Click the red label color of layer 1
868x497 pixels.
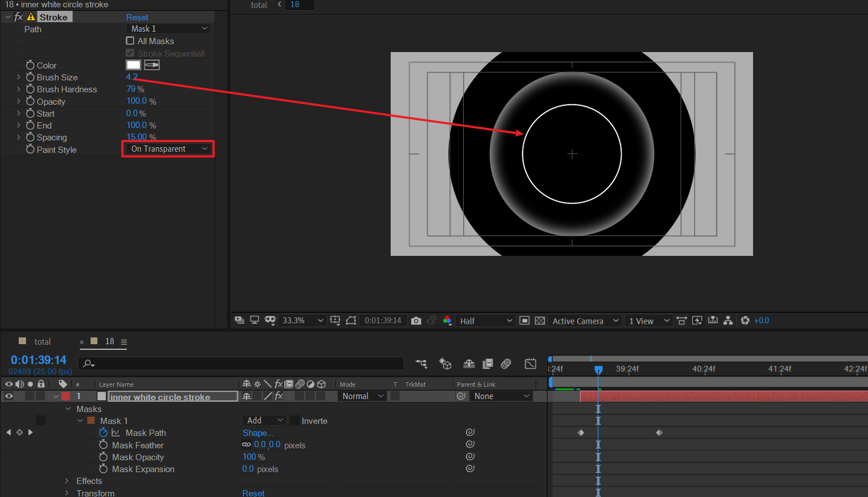[66, 396]
